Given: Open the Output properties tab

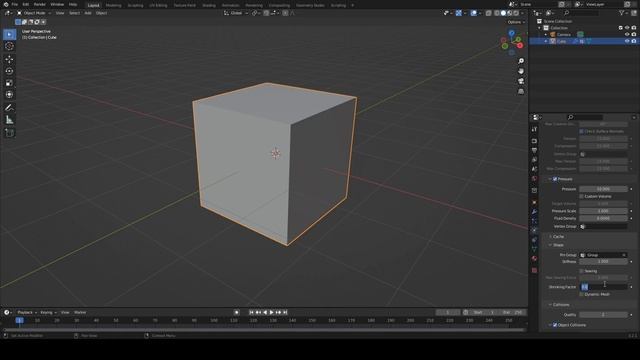Looking at the screenshot, I should pos(534,150).
